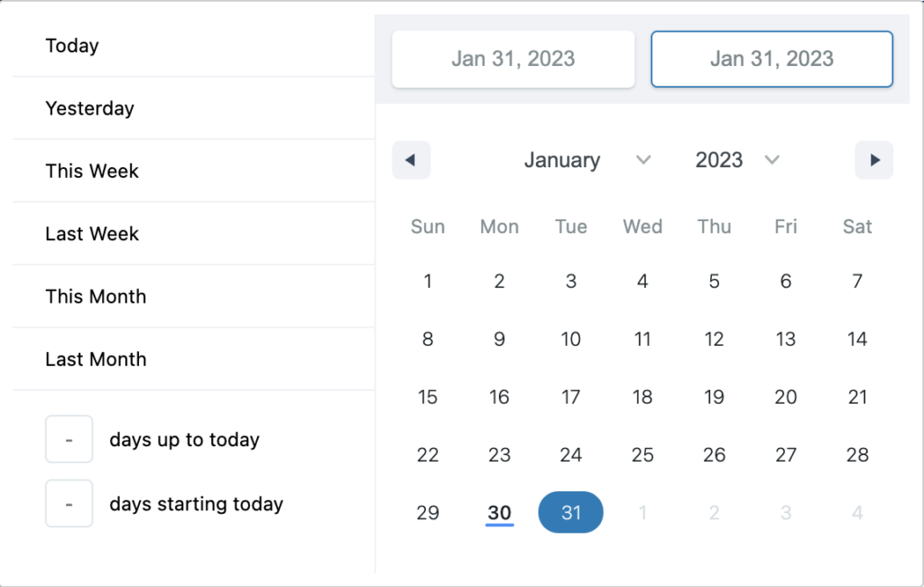Pick Wednesday January 18
Viewport: 924px width, 587px height.
pos(642,396)
